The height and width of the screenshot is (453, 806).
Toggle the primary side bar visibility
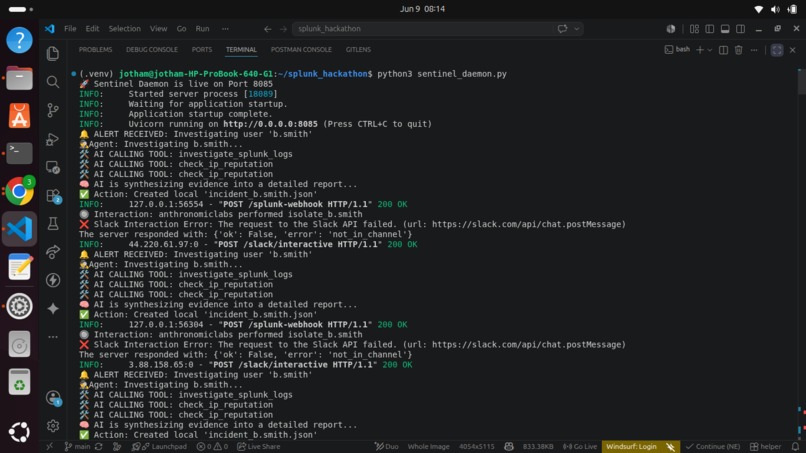click(709, 29)
